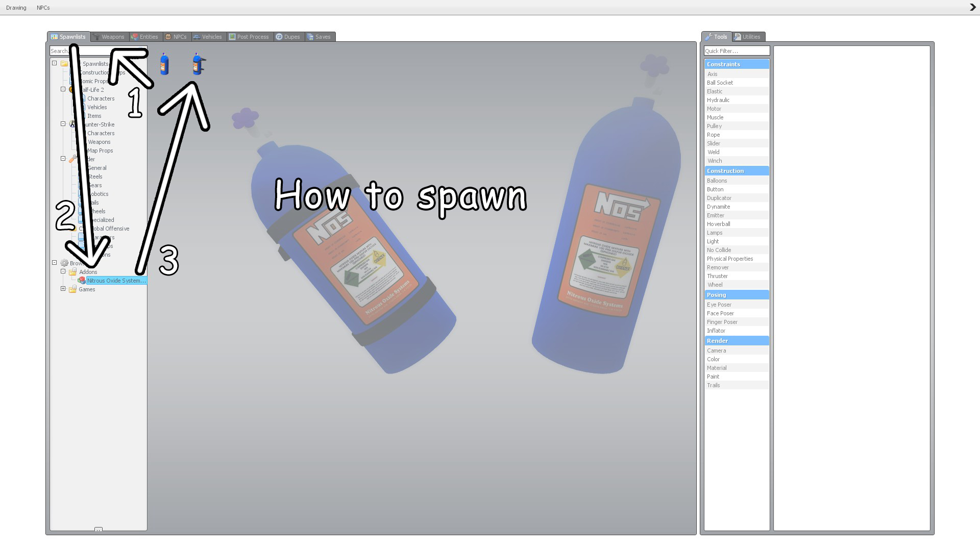Click the Builder wrench icon in tree
This screenshot has height=551, width=980.
click(73, 159)
